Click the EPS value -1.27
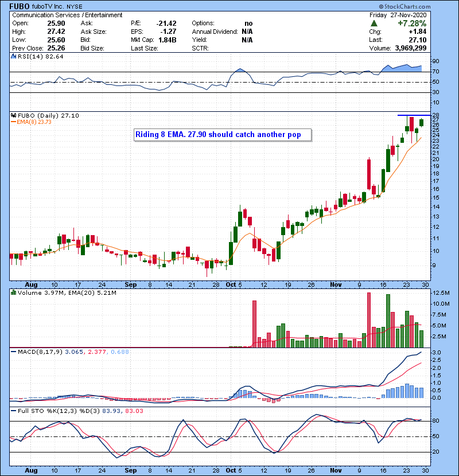 pos(168,32)
